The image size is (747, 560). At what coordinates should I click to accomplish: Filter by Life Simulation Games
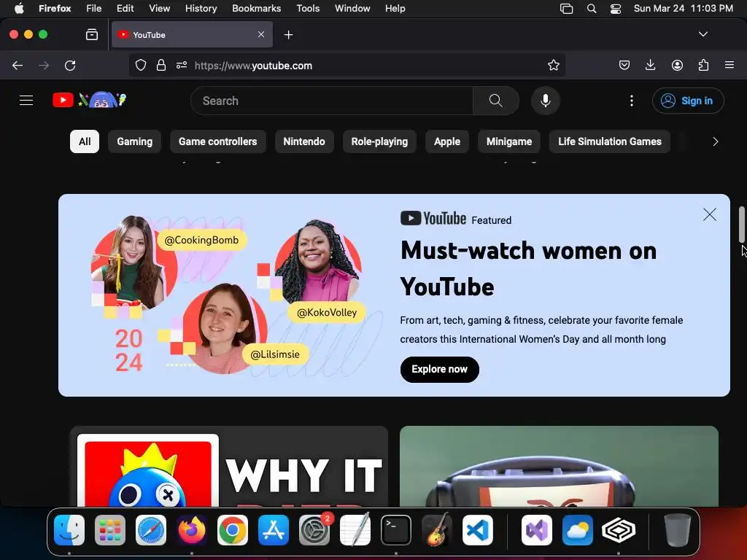click(x=610, y=141)
